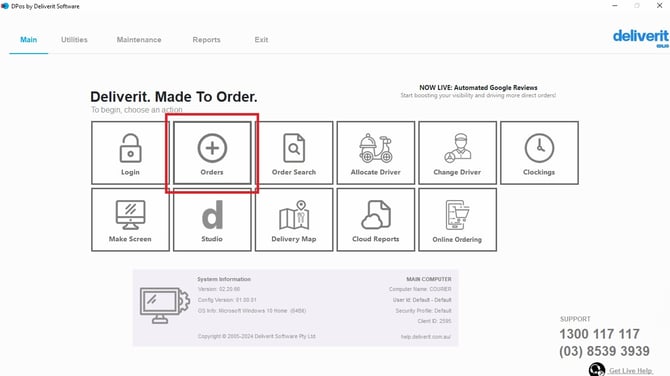Click the copyright notice text
Viewport: 670px width, 376px height.
click(x=256, y=336)
